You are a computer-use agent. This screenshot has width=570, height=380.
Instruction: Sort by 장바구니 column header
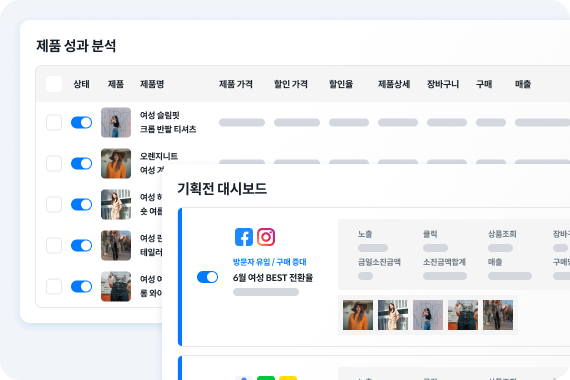(443, 84)
